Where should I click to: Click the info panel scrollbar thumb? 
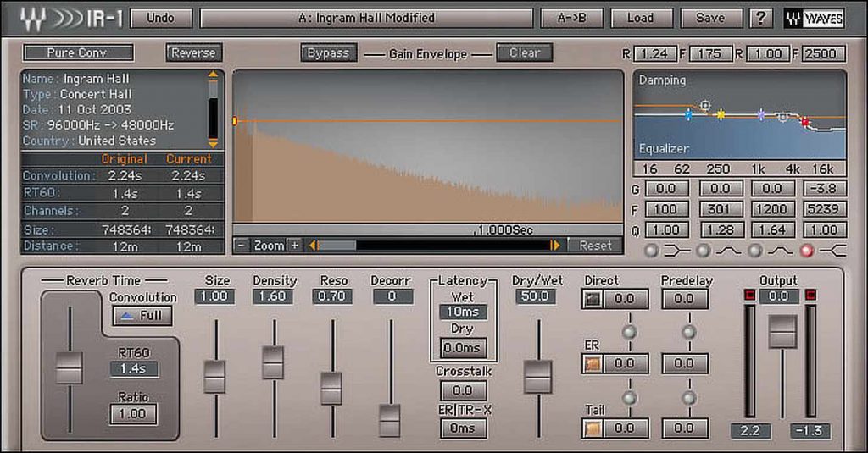(213, 90)
